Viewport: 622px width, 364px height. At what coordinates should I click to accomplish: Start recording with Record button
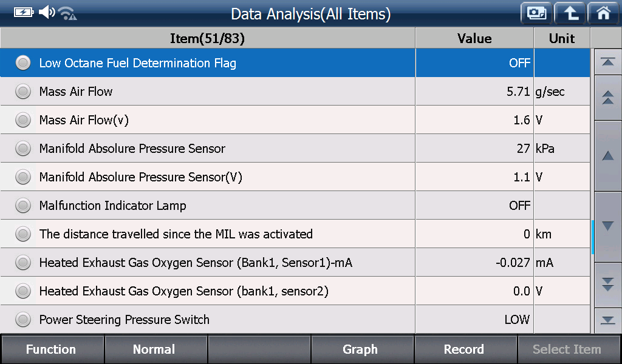pyautogui.click(x=465, y=349)
